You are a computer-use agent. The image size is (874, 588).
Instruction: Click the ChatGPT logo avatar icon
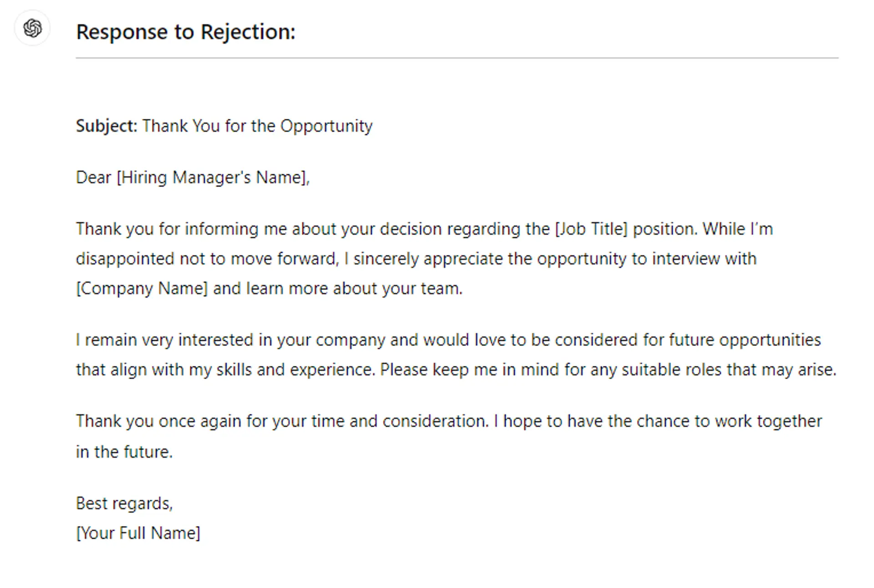[x=32, y=28]
